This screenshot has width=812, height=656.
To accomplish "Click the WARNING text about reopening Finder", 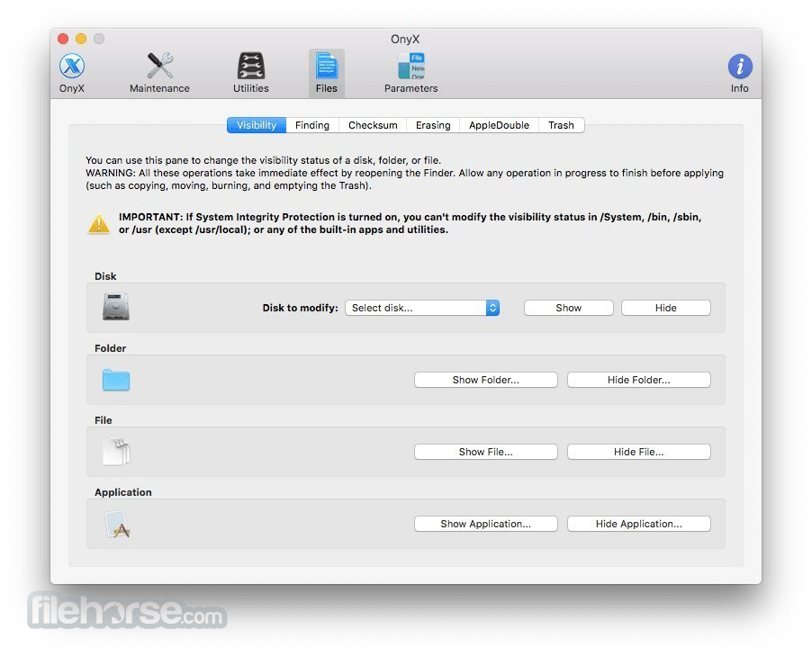I will 404,179.
